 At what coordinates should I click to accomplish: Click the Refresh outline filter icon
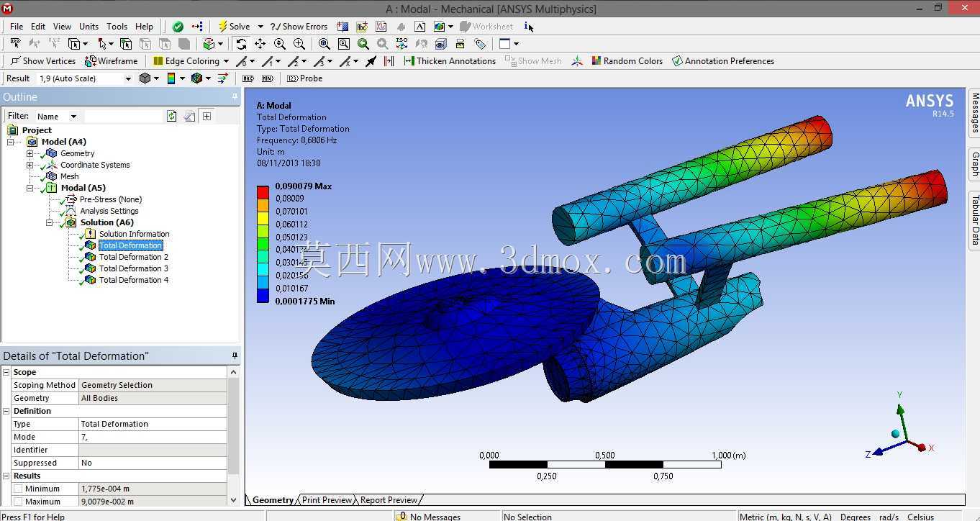coord(172,116)
